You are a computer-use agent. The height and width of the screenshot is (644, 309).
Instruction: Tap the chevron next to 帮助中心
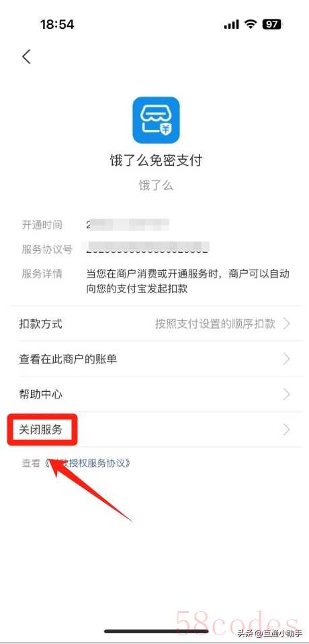pyautogui.click(x=287, y=394)
